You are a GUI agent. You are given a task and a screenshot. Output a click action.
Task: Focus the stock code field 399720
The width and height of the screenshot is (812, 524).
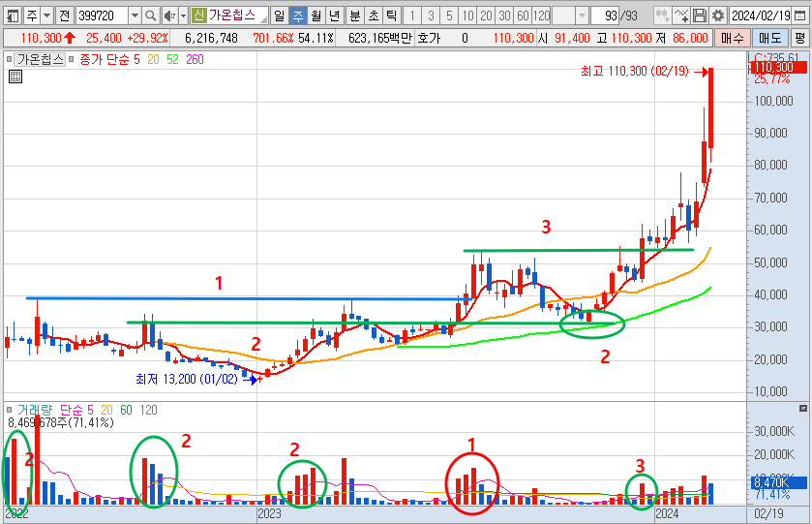[102, 16]
